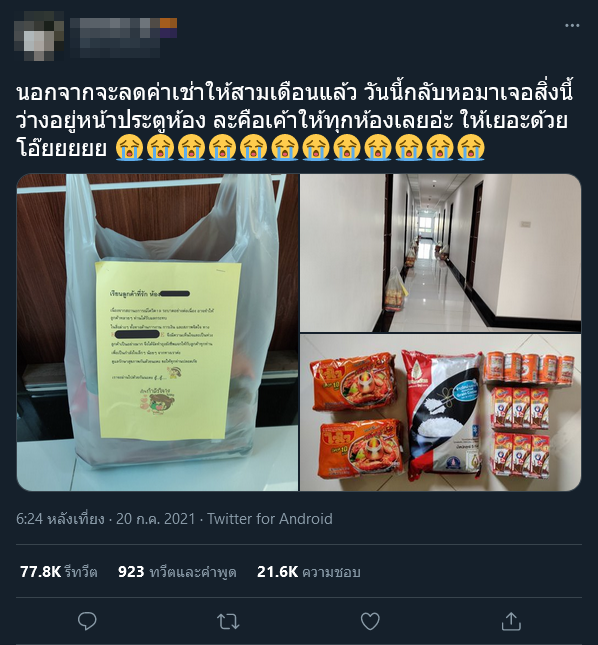
Task: Open the pixelated profile avatar
Action: [39, 36]
